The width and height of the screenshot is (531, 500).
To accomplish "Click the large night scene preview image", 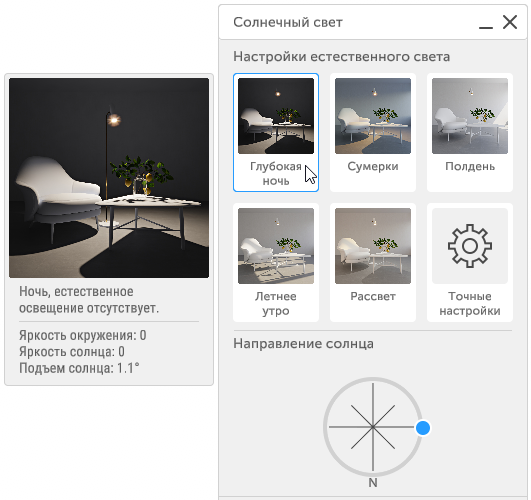I will click(109, 178).
